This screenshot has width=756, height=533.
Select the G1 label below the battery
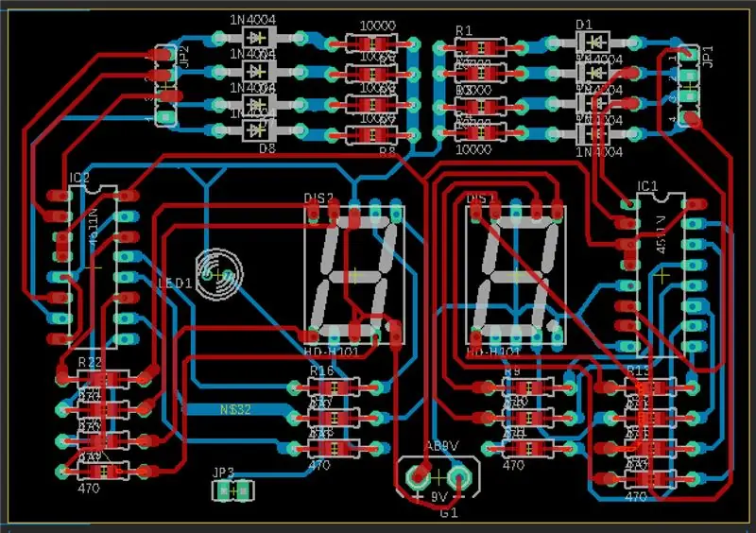pyautogui.click(x=449, y=513)
